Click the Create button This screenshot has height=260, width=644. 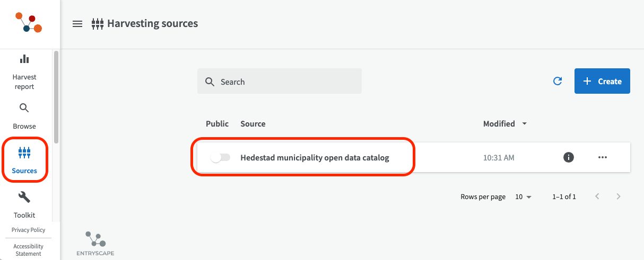click(x=602, y=81)
